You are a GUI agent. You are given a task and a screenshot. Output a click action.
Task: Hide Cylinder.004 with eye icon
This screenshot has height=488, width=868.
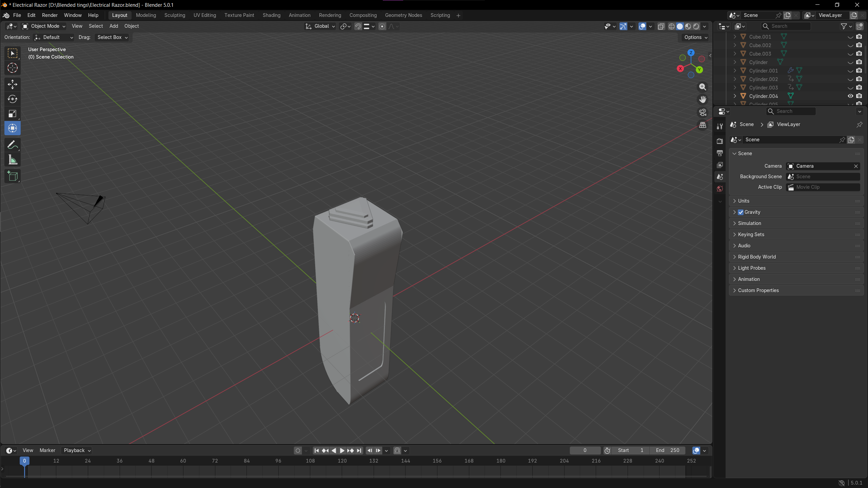pos(850,96)
